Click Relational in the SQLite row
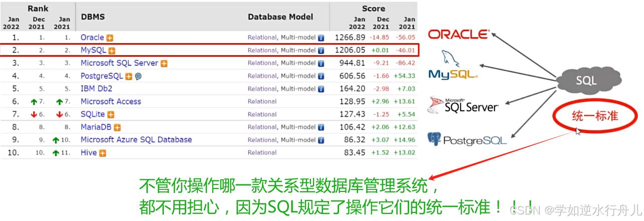644x221 pixels. (262, 114)
